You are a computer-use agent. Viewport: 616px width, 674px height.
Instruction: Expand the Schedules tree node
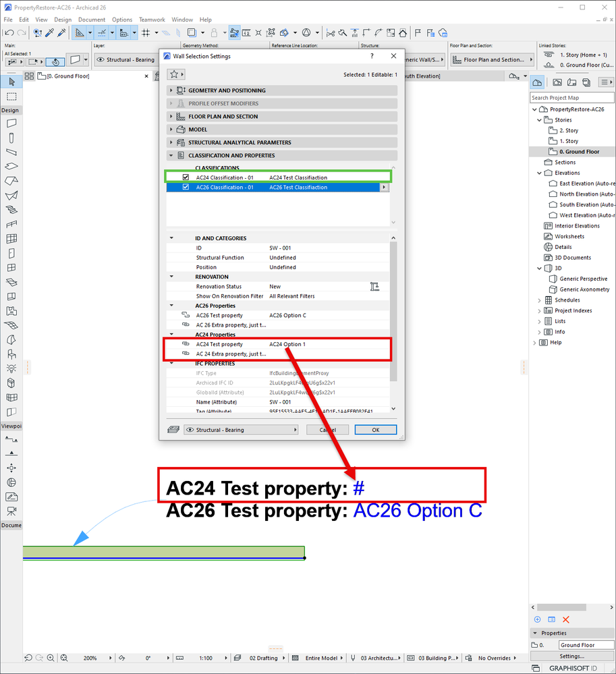(x=540, y=300)
